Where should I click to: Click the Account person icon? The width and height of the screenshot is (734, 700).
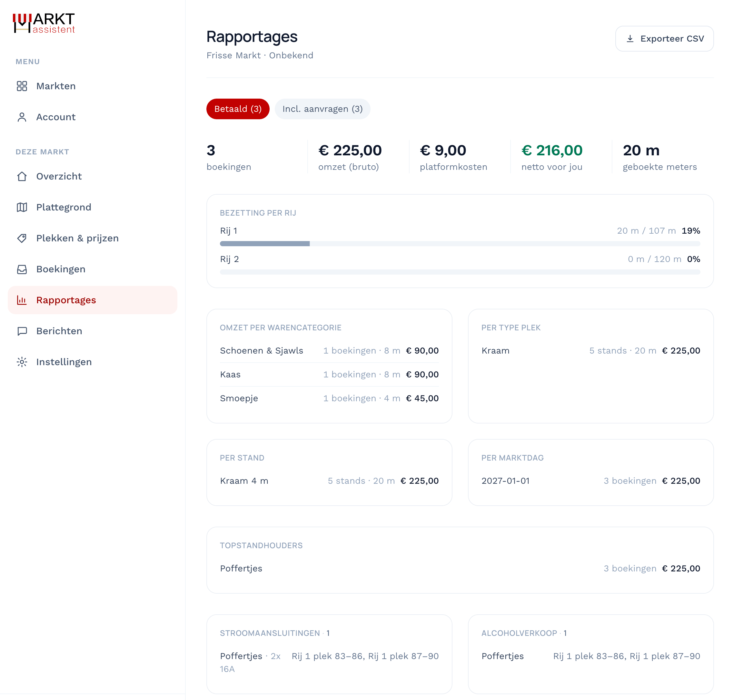(22, 117)
